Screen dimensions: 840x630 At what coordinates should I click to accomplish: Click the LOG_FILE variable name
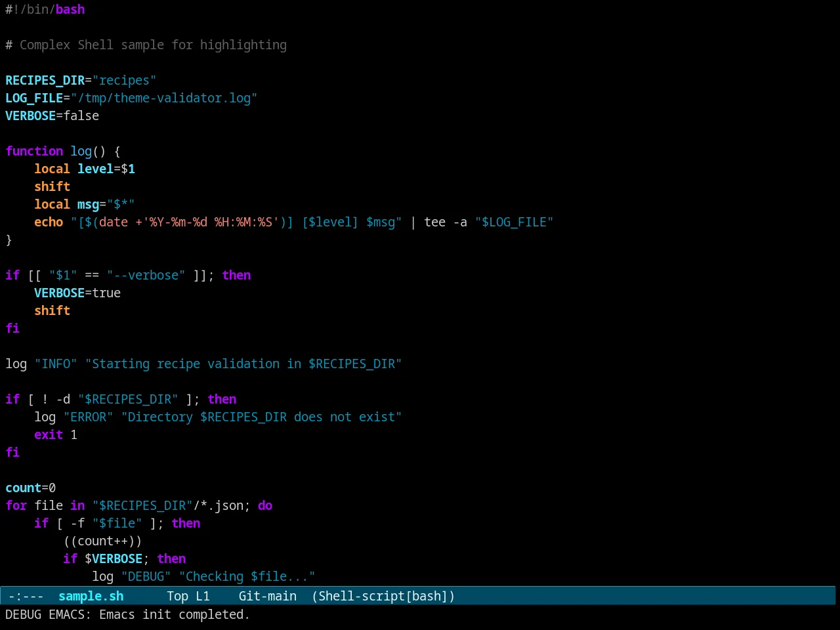(34, 98)
